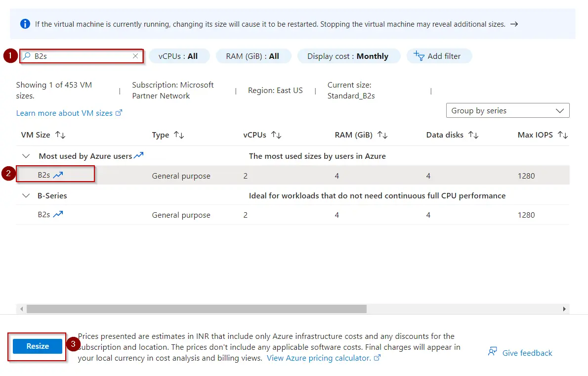Clear the B2s search text with X icon
588x376 pixels.
[x=135, y=56]
